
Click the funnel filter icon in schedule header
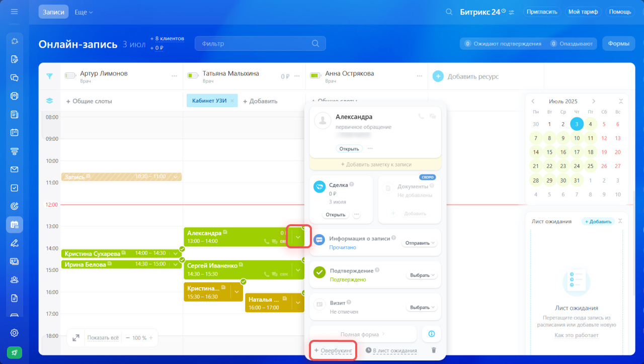pos(49,76)
